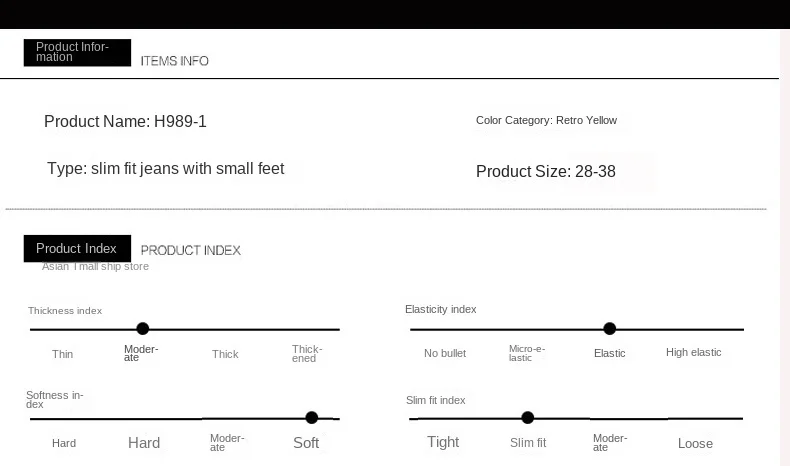Click the Product Name H989-1 text
This screenshot has width=790, height=466.
click(125, 121)
